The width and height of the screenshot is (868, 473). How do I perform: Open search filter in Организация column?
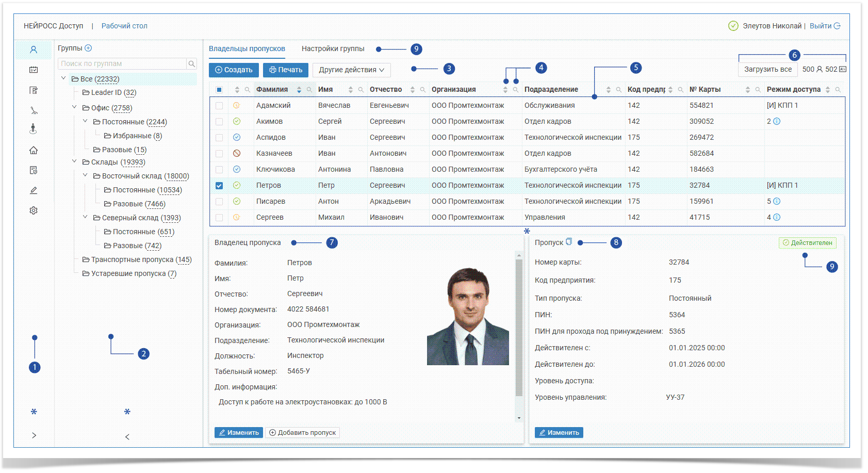515,90
